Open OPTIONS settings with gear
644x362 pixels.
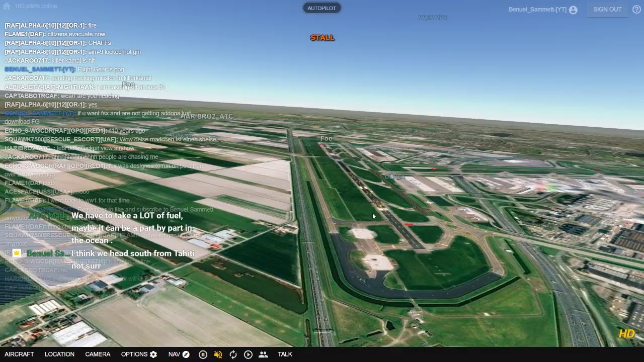pyautogui.click(x=139, y=354)
